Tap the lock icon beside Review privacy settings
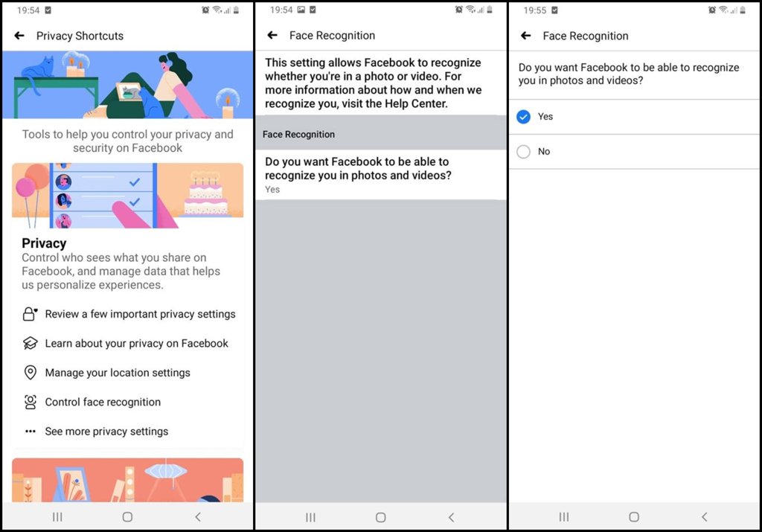The image size is (762, 532). [30, 314]
